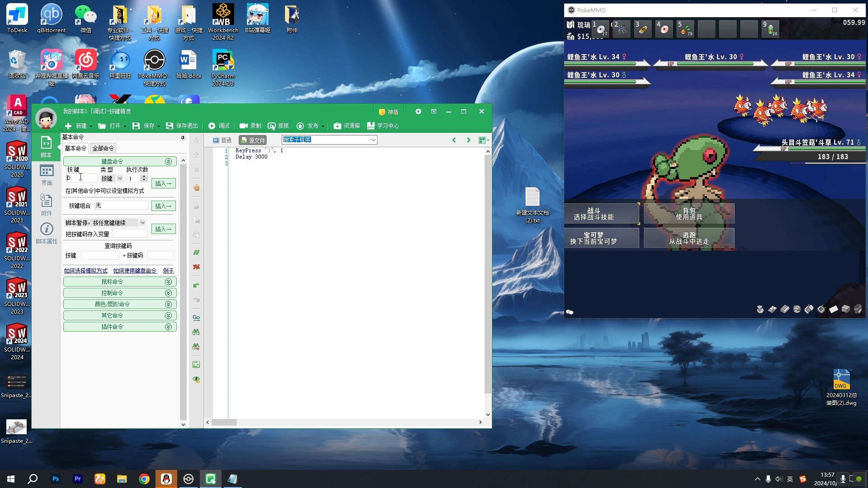This screenshot has height=488, width=868.
Task: Switch to 普通 view tab
Action: pyautogui.click(x=222, y=140)
